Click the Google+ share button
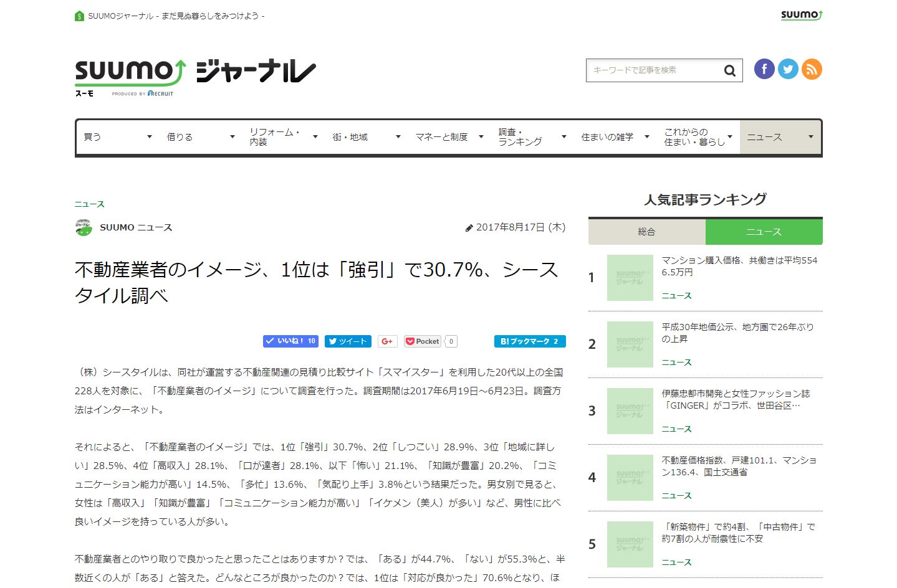 387,341
